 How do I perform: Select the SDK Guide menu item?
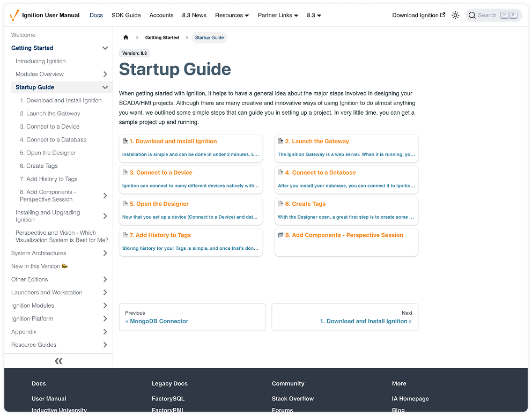126,15
